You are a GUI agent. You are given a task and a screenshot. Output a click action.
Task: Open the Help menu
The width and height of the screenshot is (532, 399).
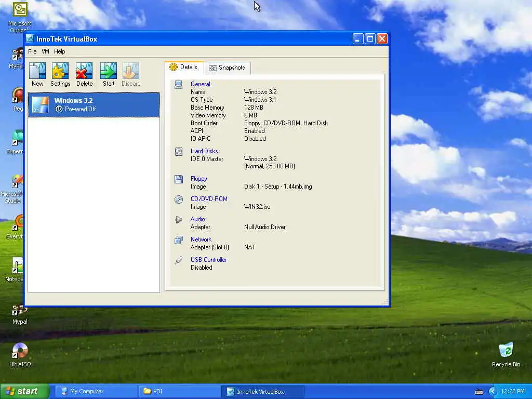coord(59,51)
